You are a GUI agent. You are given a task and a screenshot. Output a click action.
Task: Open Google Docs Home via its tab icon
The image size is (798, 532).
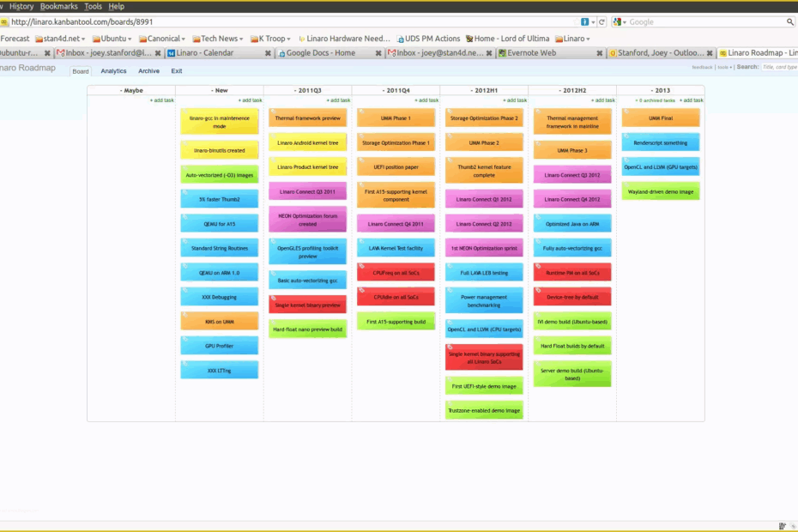tap(281, 51)
